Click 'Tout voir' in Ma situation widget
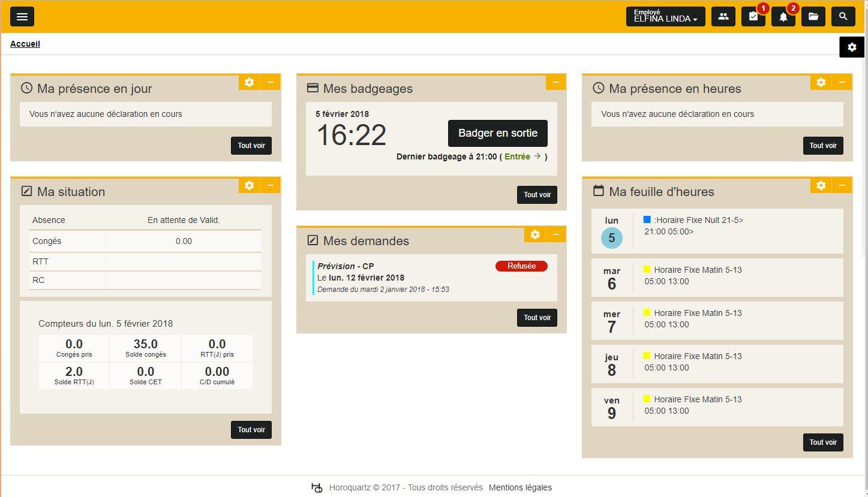The width and height of the screenshot is (868, 497). pyautogui.click(x=251, y=429)
